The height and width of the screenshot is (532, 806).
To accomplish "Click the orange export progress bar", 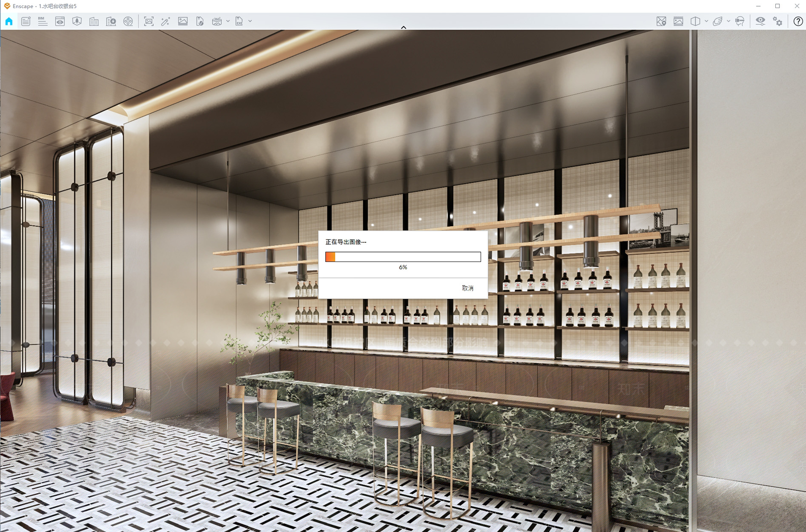I will click(403, 257).
